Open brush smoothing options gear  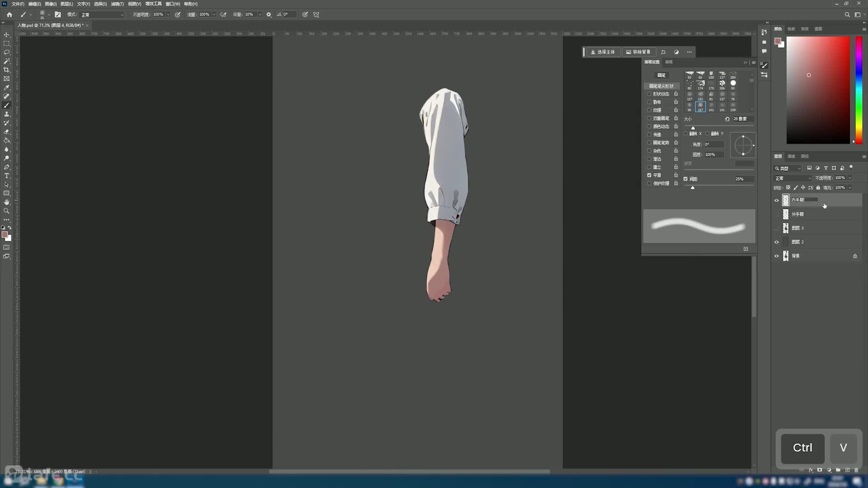click(269, 14)
